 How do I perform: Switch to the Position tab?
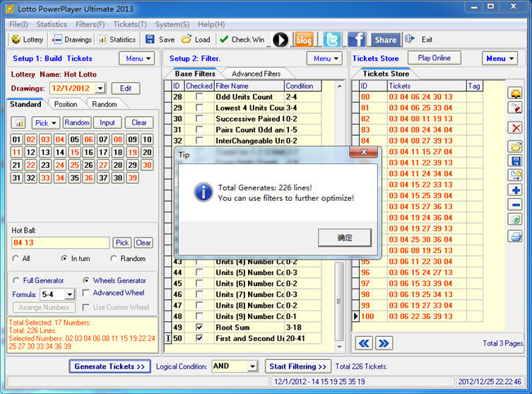66,104
